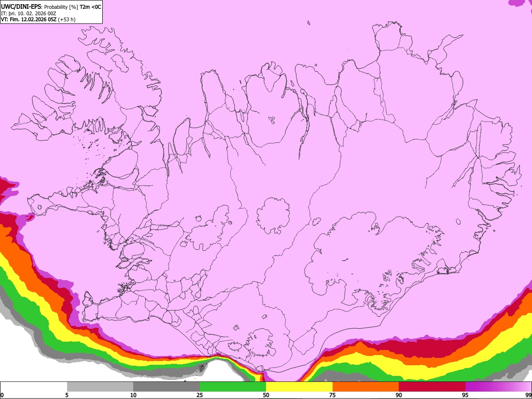Click the legend value label 5
Viewport: 532px width, 399px height.
[x=67, y=395]
